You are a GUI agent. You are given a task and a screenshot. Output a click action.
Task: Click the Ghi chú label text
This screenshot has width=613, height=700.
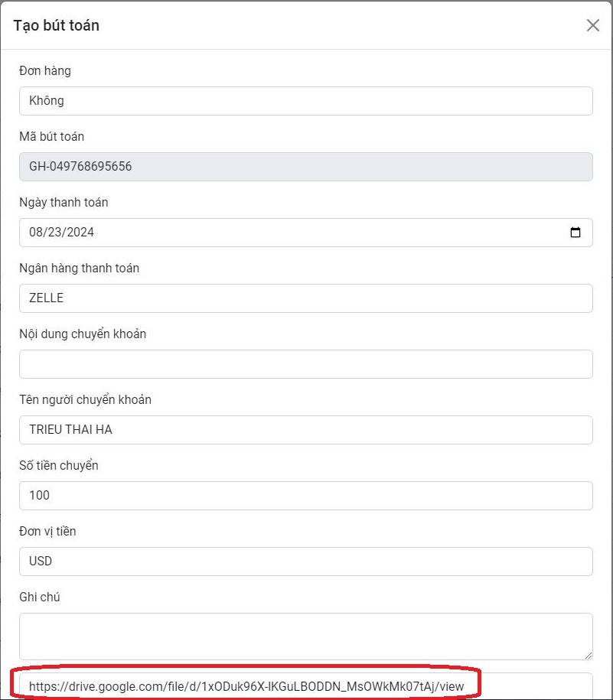pyautogui.click(x=39, y=597)
